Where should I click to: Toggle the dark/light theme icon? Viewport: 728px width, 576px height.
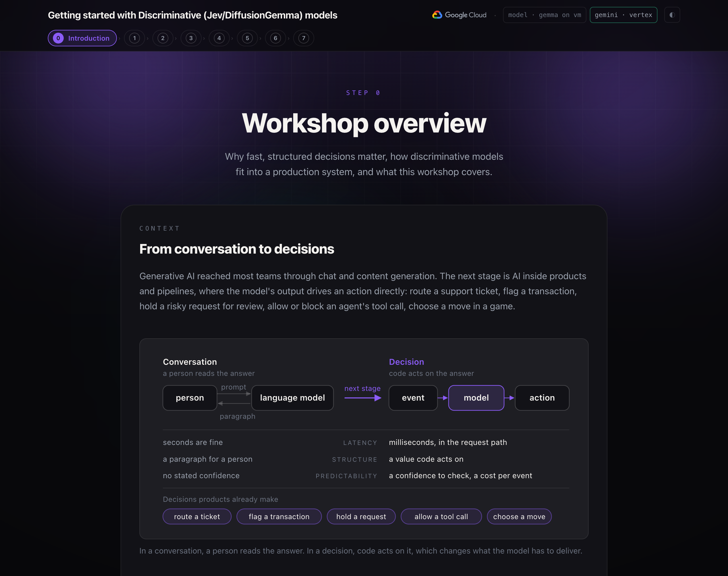click(x=672, y=15)
